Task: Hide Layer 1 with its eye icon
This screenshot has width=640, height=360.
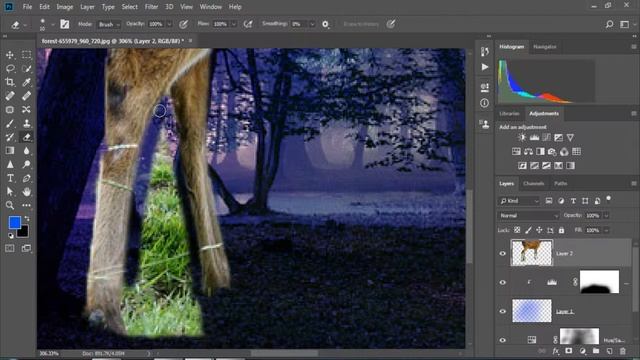Action: pyautogui.click(x=502, y=311)
